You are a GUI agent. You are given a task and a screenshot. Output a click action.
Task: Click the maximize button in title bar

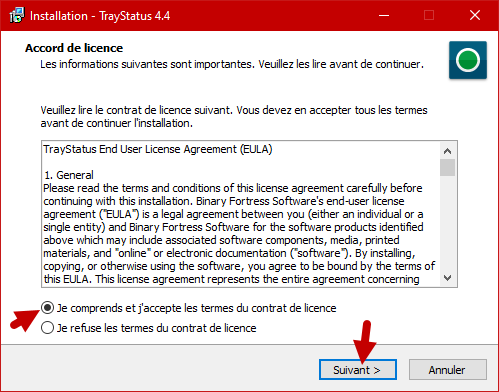coord(429,15)
